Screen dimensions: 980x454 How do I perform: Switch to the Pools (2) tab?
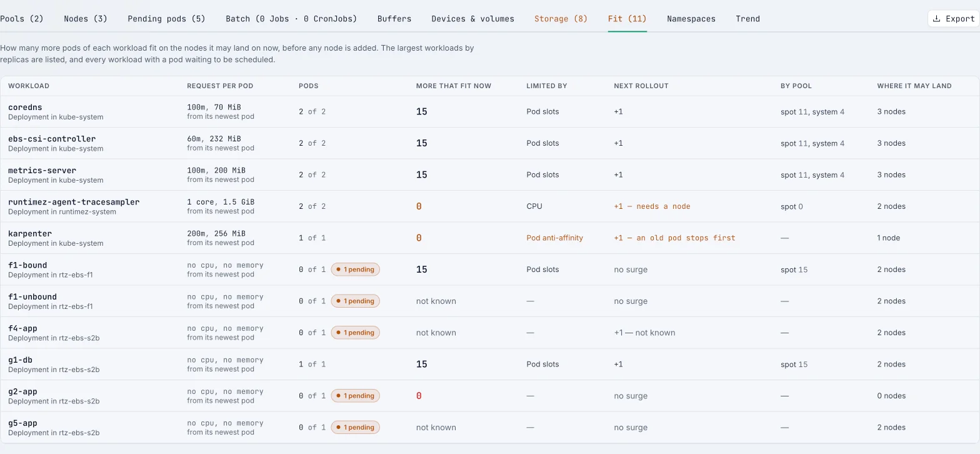point(22,19)
